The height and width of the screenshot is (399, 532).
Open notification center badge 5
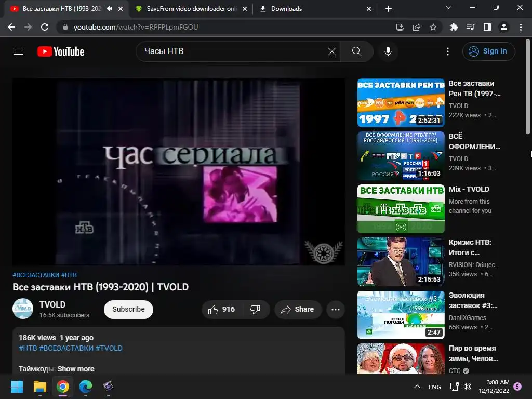click(x=517, y=387)
